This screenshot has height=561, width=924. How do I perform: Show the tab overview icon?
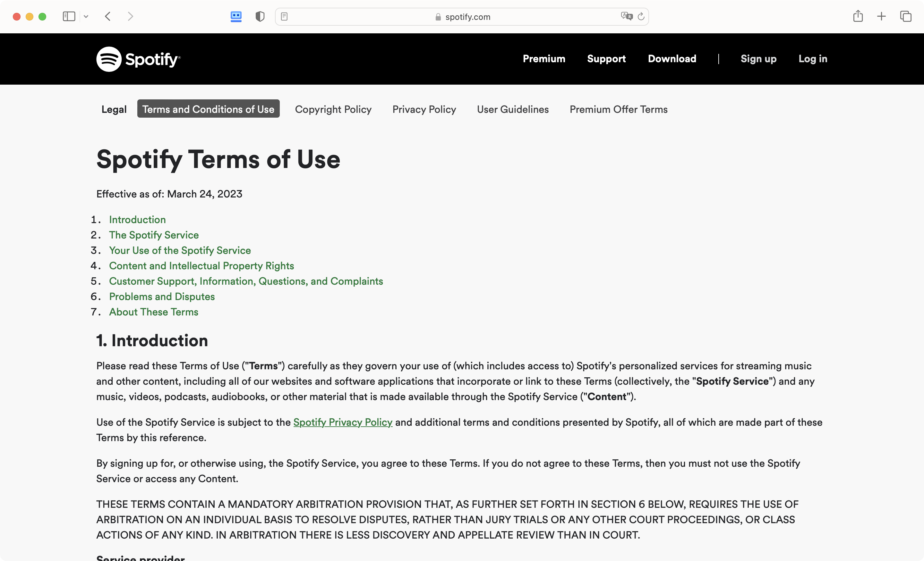[906, 16]
